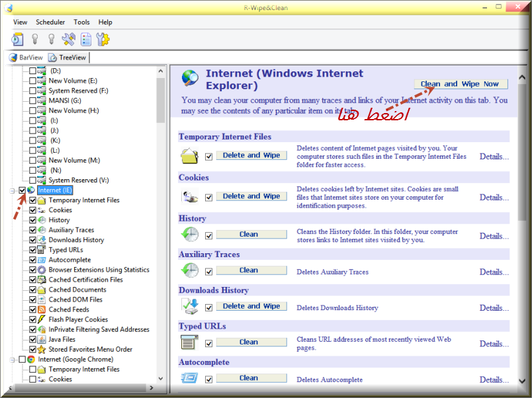Click the Stored Favorites star icon
Viewport: 532px width, 398px height.
pyautogui.click(x=42, y=349)
